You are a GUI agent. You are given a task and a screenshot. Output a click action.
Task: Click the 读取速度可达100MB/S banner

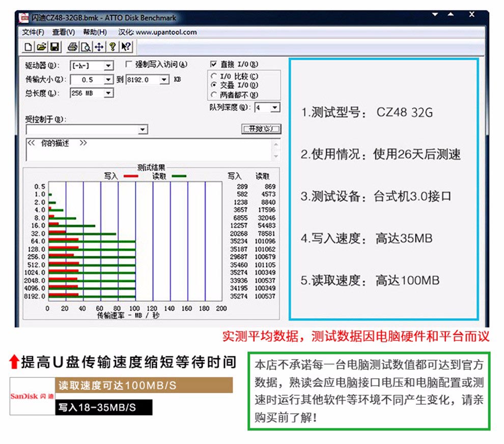pos(144,385)
